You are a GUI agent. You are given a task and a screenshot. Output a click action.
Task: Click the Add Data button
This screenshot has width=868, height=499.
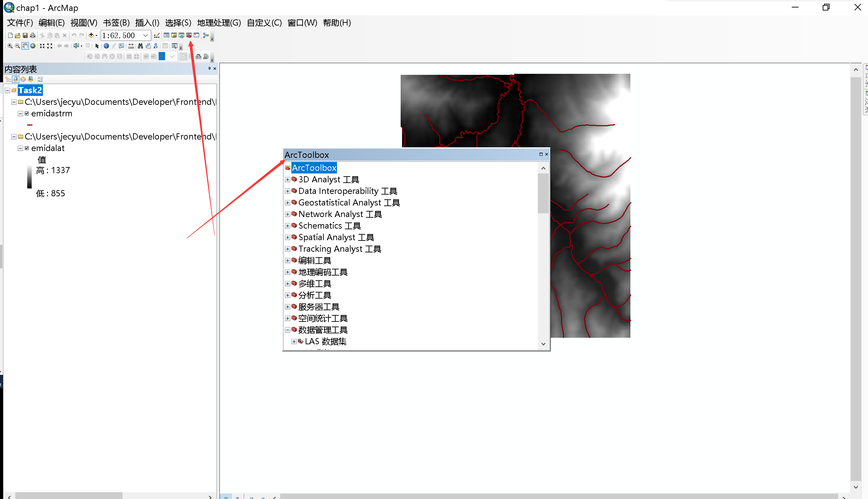(x=91, y=35)
